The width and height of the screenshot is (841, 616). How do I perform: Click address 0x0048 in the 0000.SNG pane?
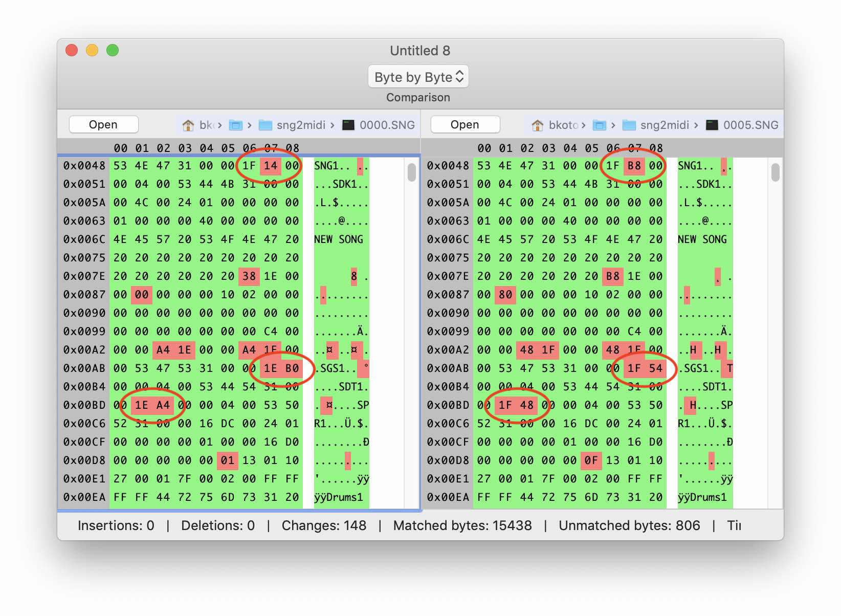pos(84,166)
